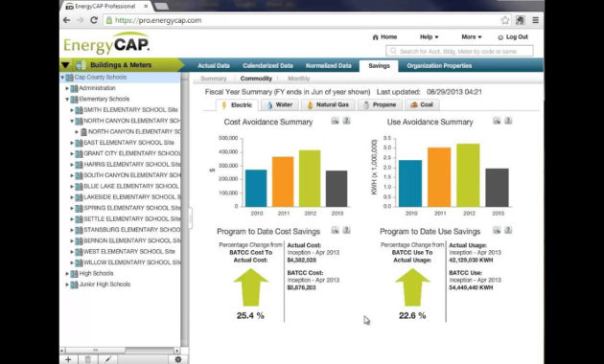
Task: Select WEST ELEMENTARY SCHOOL Site in tree
Action: point(129,252)
